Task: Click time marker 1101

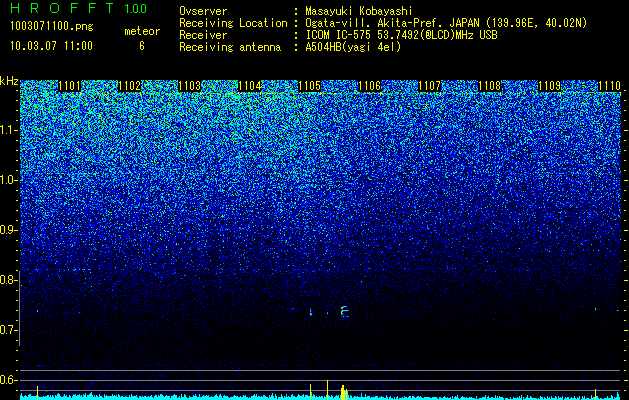Action: tap(69, 86)
